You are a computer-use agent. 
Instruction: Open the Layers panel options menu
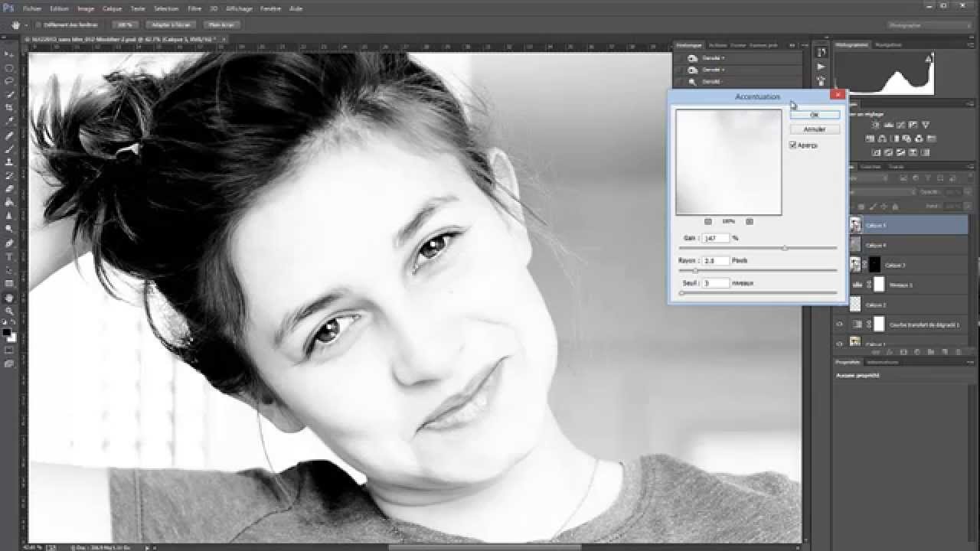(x=969, y=166)
